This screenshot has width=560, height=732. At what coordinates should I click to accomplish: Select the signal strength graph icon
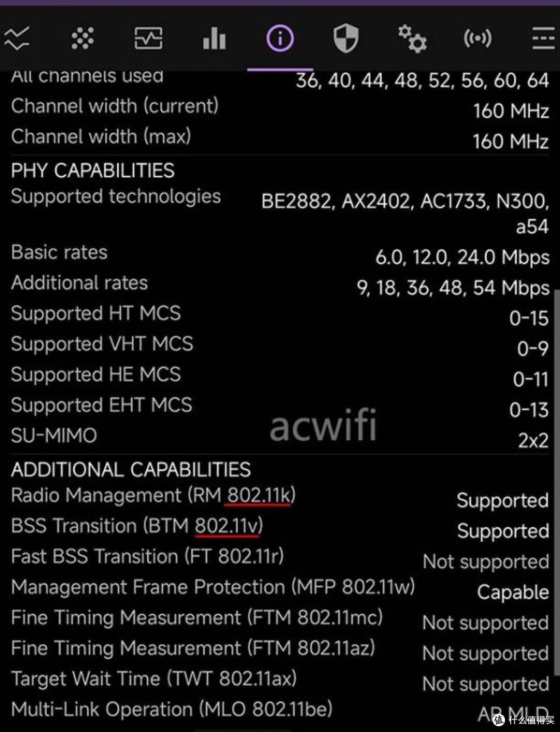click(17, 37)
